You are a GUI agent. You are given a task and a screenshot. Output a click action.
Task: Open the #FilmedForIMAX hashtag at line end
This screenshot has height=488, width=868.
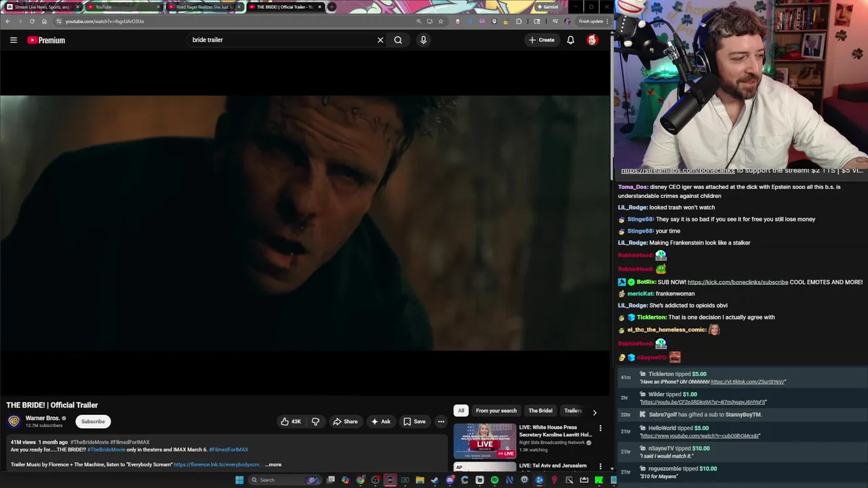[229, 449]
